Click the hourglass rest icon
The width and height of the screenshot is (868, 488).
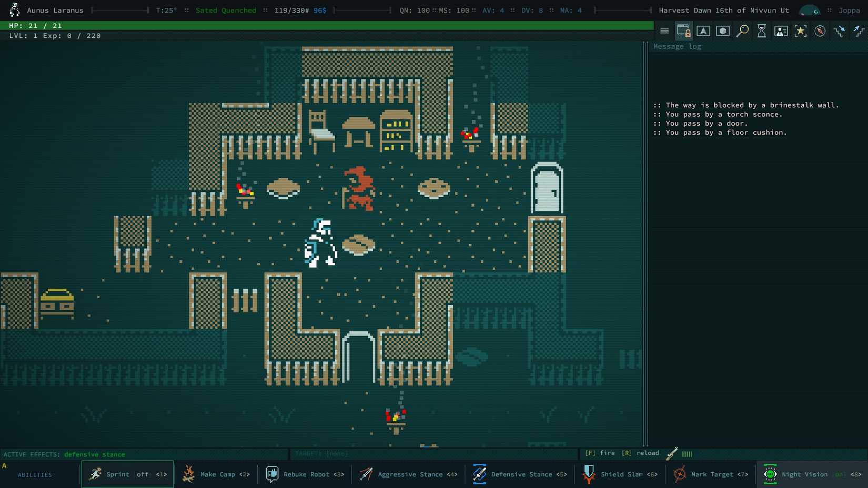pos(762,30)
